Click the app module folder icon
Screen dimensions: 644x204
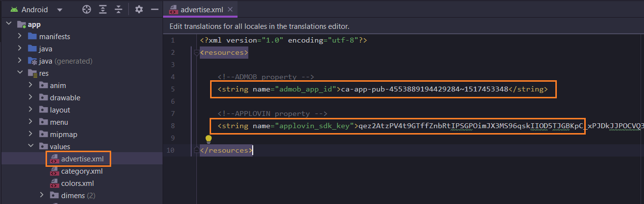(22, 24)
